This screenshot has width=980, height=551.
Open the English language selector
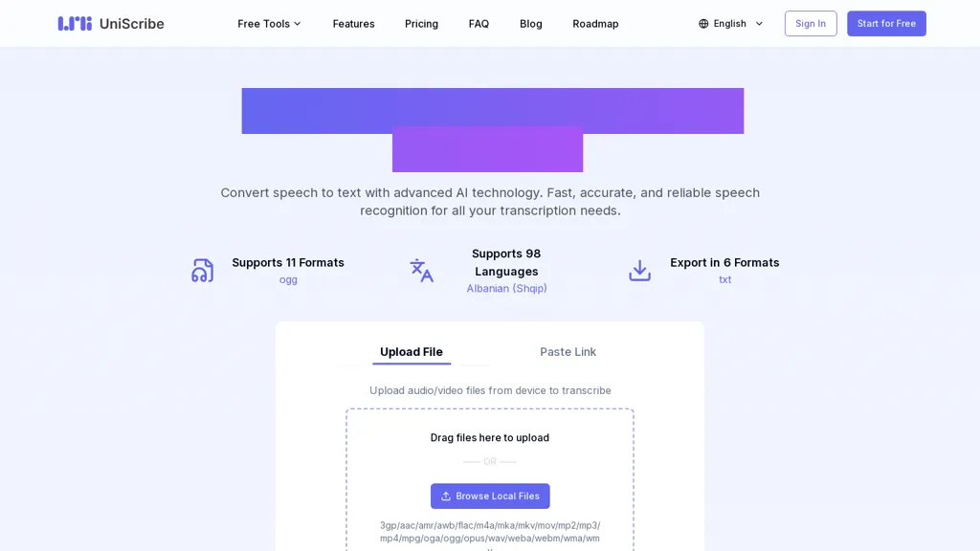pyautogui.click(x=731, y=23)
